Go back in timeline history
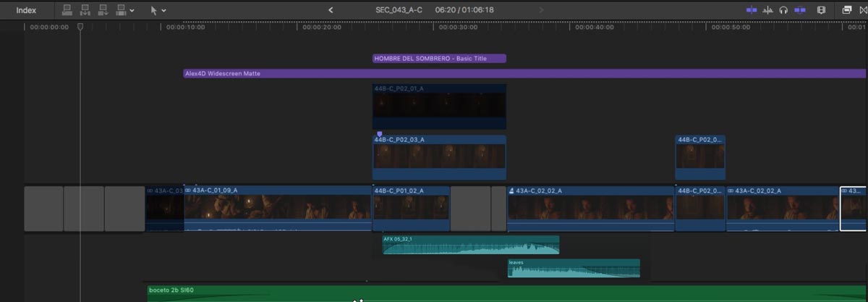Screen dimensions: 868x302 (331, 10)
